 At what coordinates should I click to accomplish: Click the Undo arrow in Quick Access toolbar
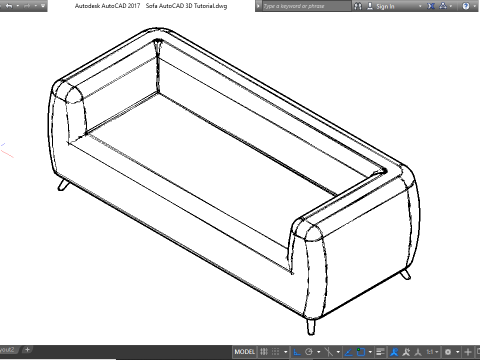[9, 6]
